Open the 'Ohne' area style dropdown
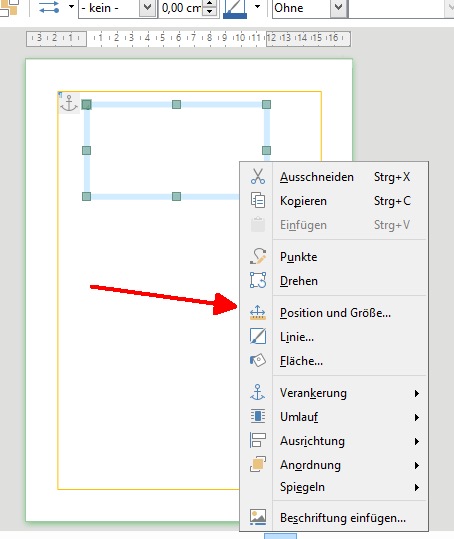Viewport: 454px width, 539px height. coord(339,8)
